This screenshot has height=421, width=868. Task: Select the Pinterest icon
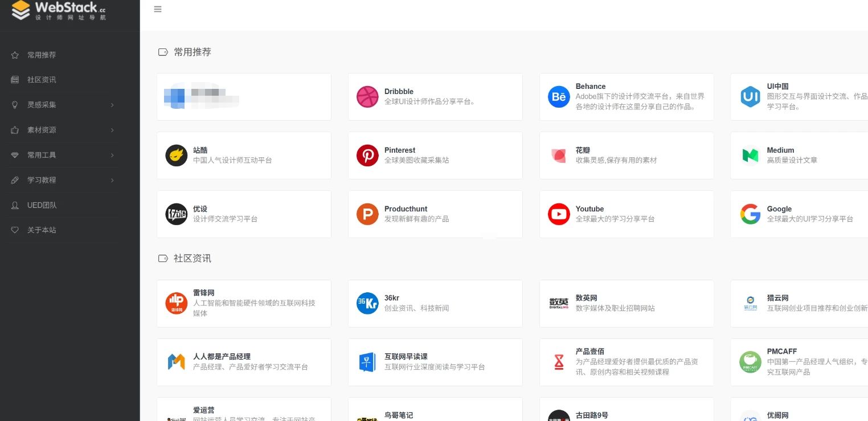(367, 155)
